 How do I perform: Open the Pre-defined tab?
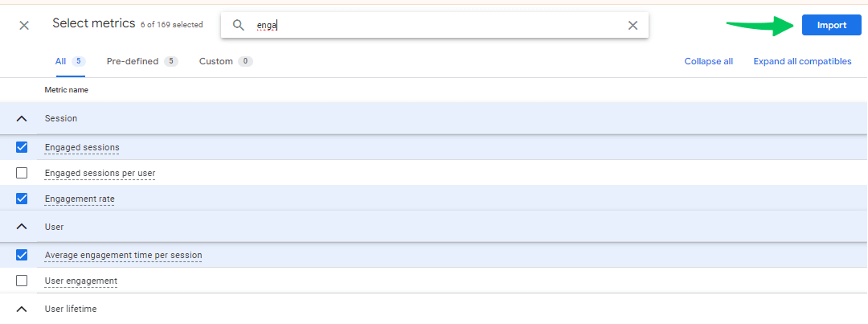pos(133,61)
